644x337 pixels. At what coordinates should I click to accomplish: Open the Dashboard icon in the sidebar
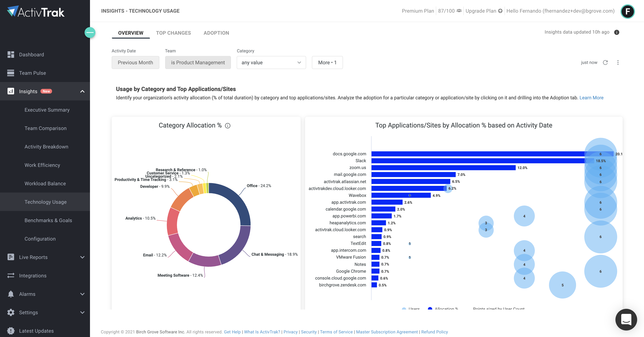point(11,55)
